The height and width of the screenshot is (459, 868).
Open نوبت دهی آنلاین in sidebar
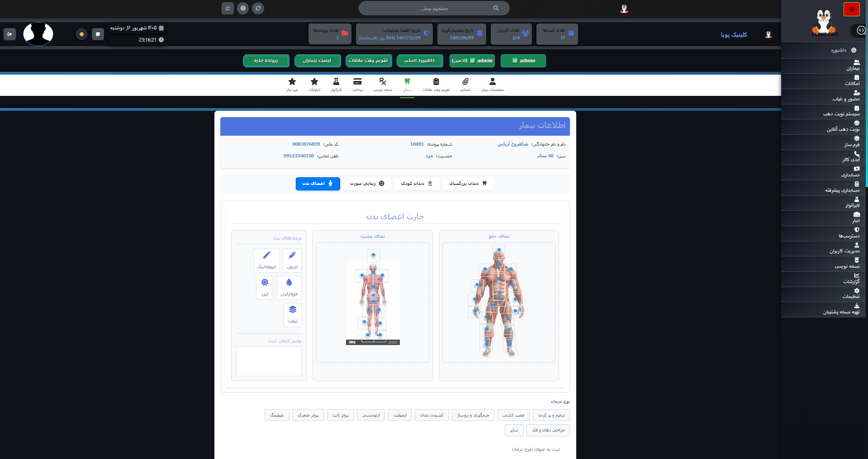[823, 127]
